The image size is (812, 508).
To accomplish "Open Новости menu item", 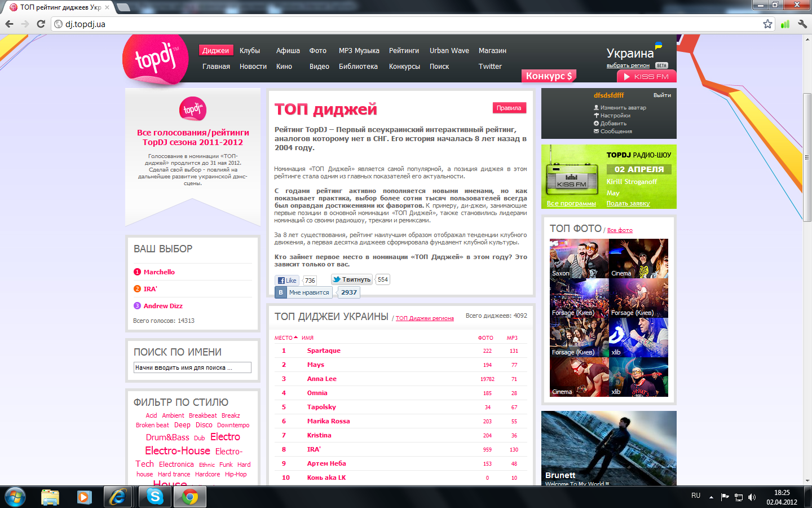I will click(253, 66).
